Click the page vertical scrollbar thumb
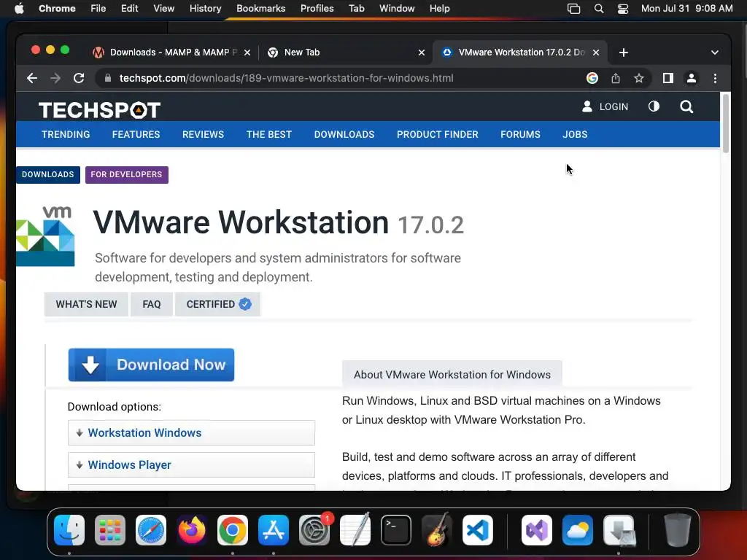This screenshot has width=747, height=560. tap(726, 123)
